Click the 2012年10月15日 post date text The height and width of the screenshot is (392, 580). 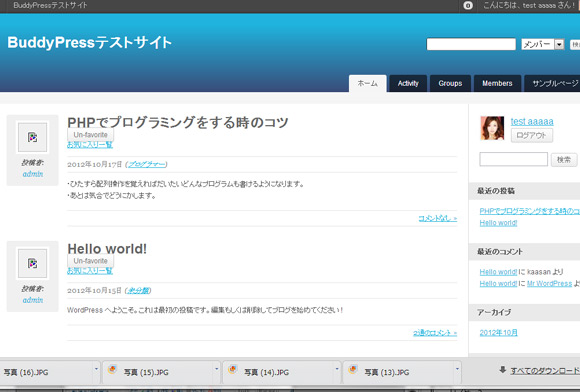click(x=94, y=291)
